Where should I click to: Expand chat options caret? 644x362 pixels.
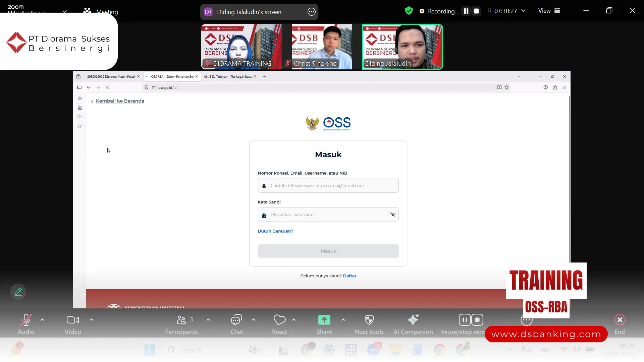coord(254,320)
